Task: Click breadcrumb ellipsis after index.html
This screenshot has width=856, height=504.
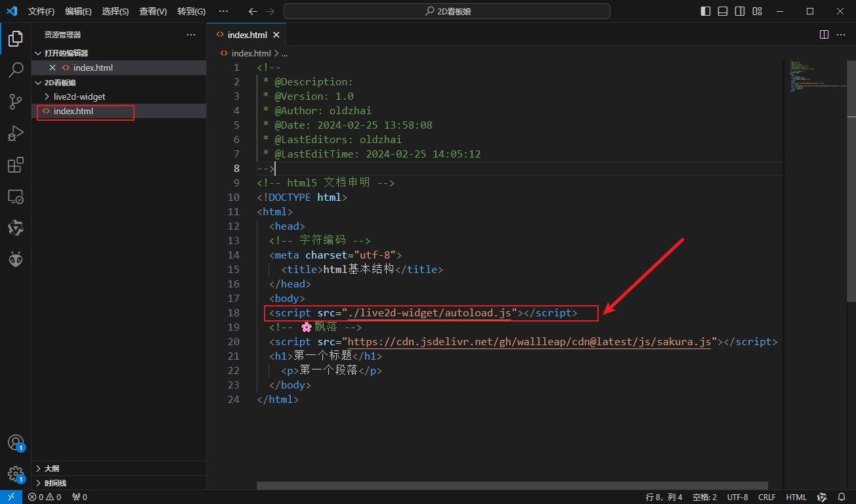Action: (284, 53)
